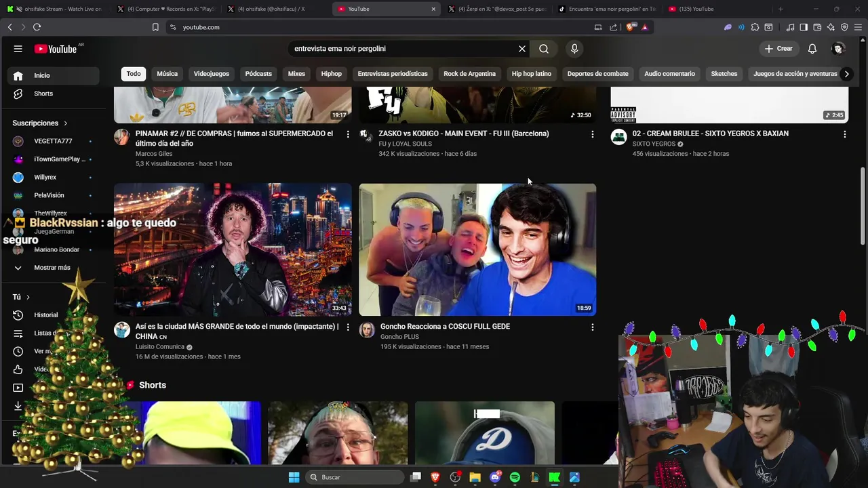Open VEGETTA777 subscription channel

coord(54,141)
